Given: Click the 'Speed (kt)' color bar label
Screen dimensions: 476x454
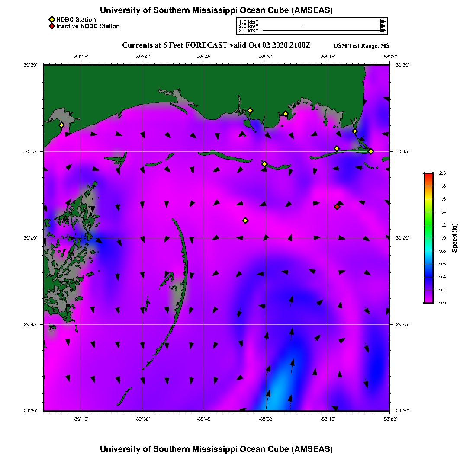Looking at the screenshot, I should pyautogui.click(x=454, y=238).
